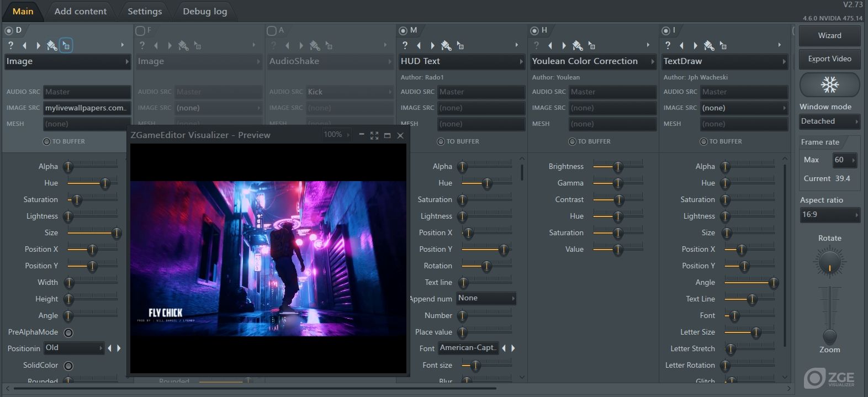The width and height of the screenshot is (868, 397).
Task: Open Positionin Old dropdown
Action: [x=74, y=348]
